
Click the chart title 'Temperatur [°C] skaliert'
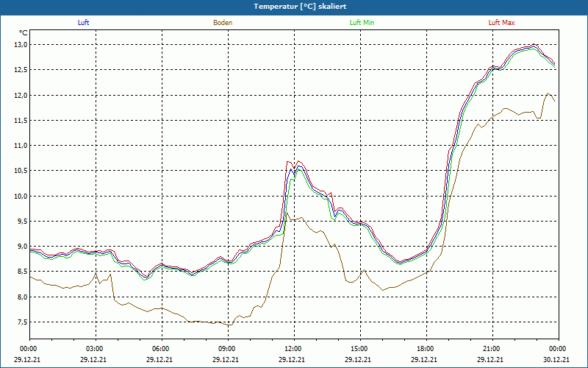click(300, 7)
